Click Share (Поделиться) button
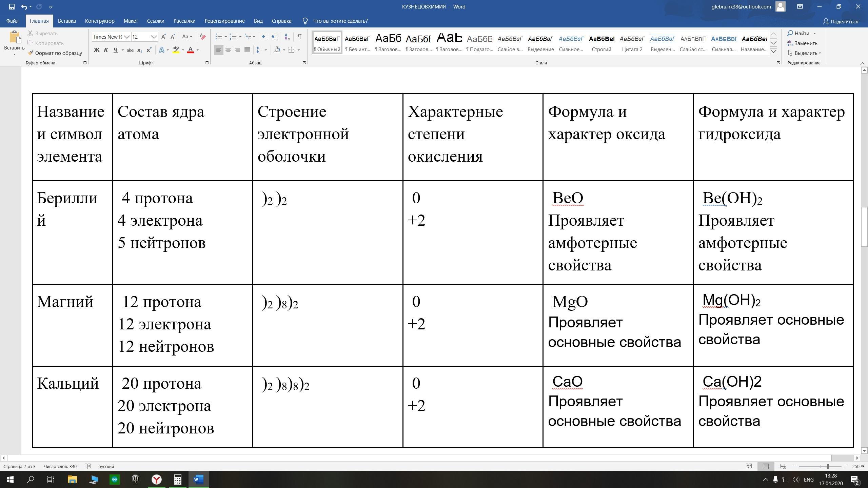 pyautogui.click(x=841, y=21)
